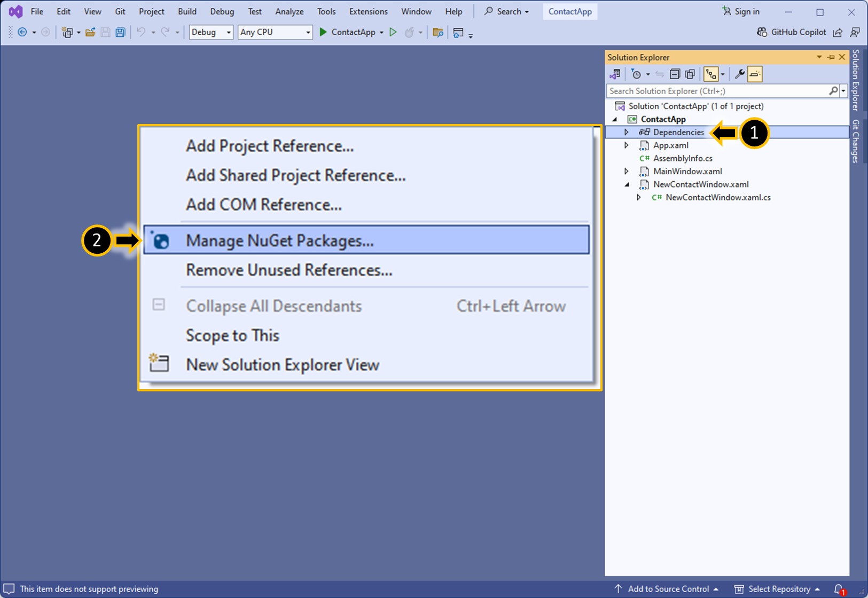
Task: Open the Extensions menu
Action: coord(369,11)
